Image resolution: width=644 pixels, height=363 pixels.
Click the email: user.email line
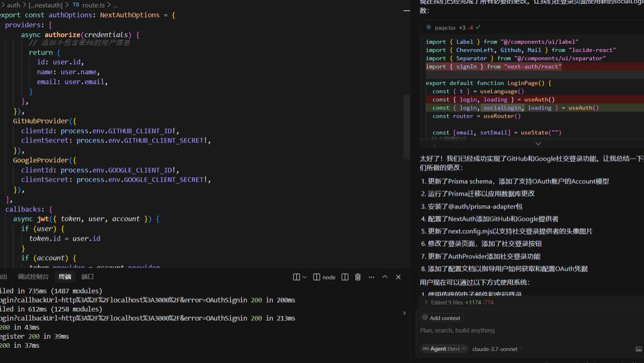coord(73,82)
